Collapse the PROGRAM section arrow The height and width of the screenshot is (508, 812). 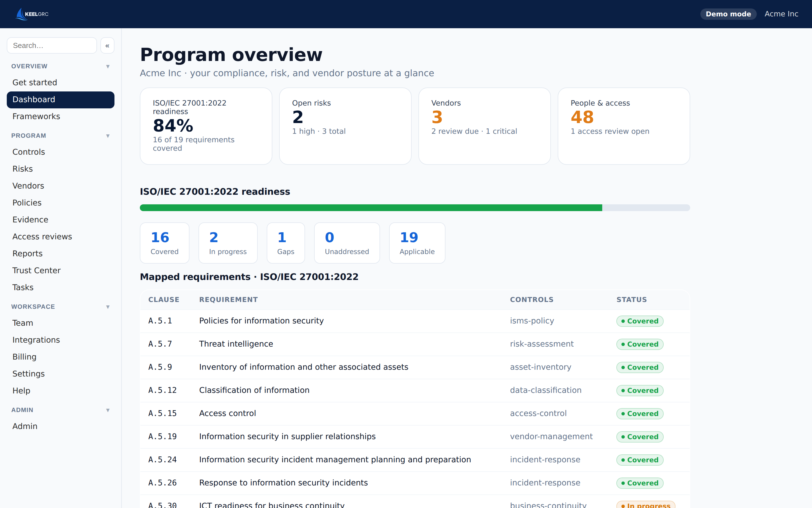click(108, 136)
